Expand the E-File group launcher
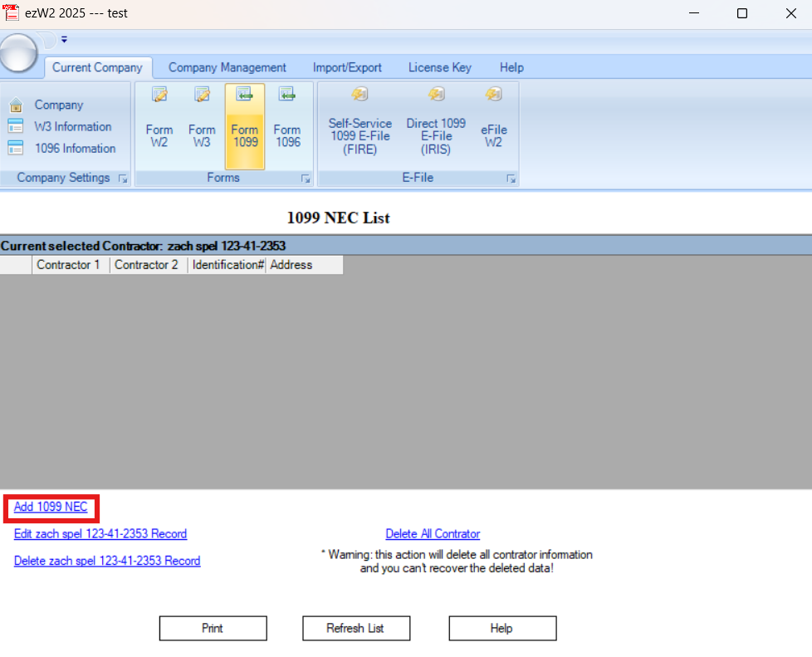Screen dimensions: 812x657 click(x=511, y=179)
